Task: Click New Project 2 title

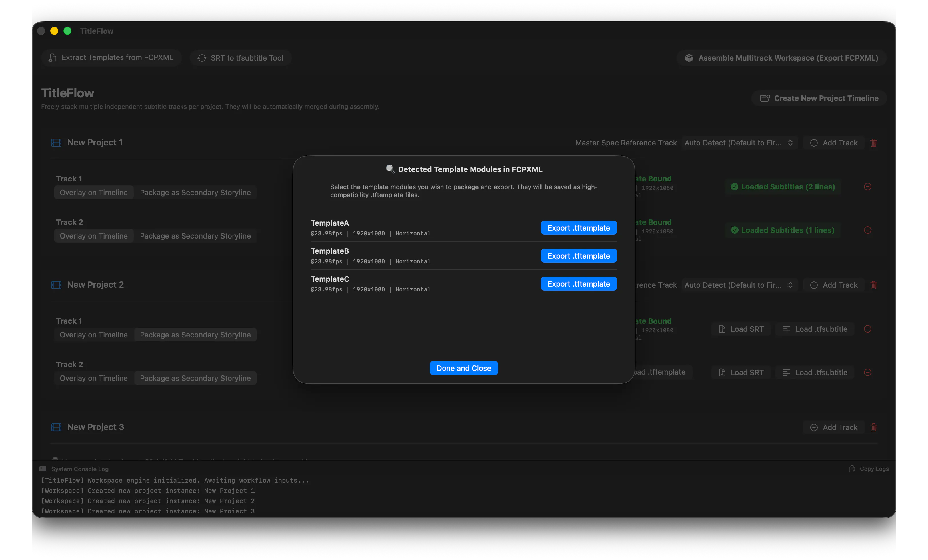Action: (x=95, y=285)
